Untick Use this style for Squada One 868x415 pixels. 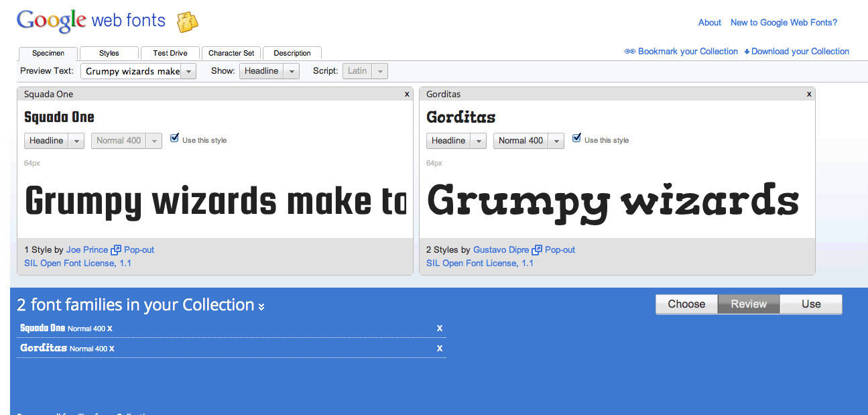(175, 138)
